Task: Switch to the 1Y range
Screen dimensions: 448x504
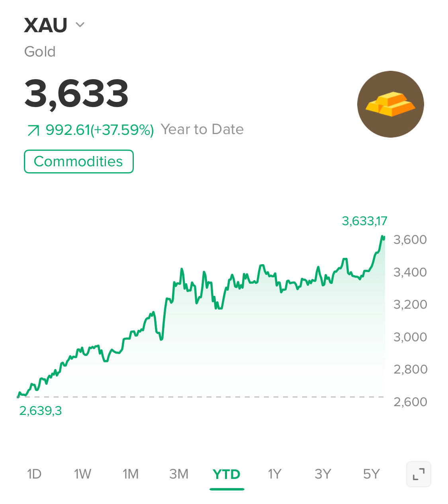Action: point(274,474)
